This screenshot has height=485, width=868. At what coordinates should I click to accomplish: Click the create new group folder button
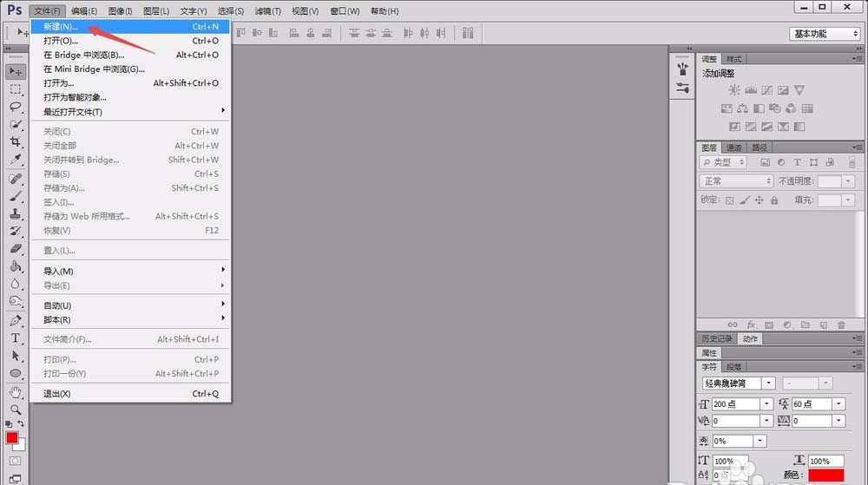click(x=806, y=324)
